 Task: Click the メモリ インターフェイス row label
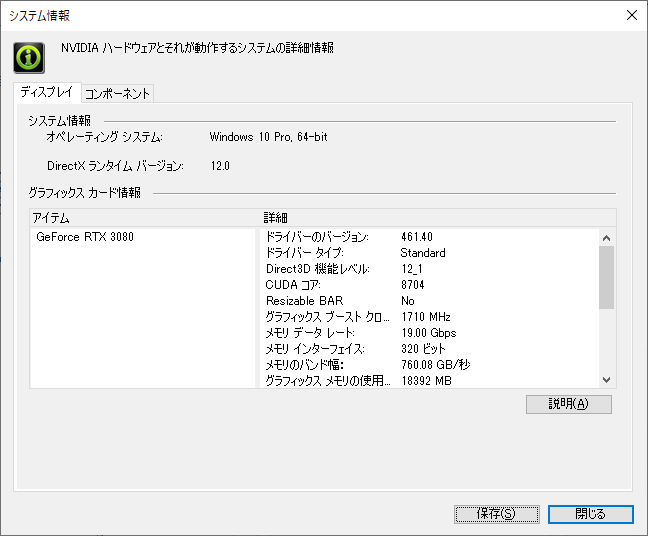pos(315,349)
